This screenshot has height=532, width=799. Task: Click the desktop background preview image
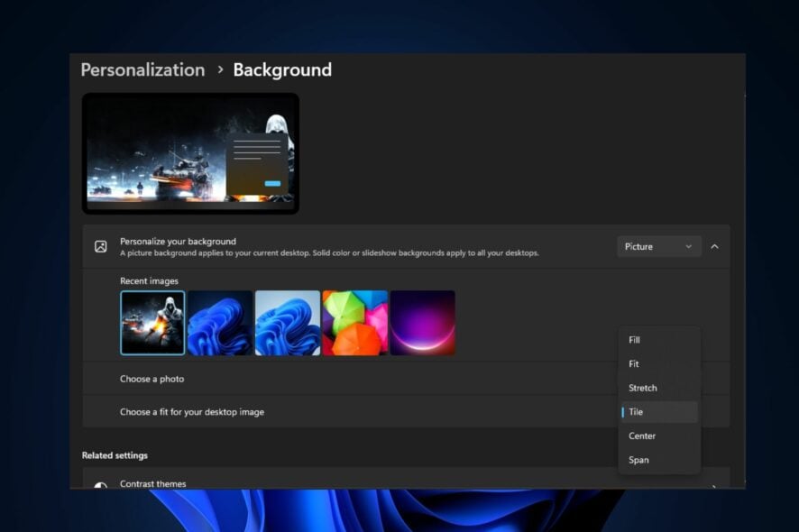pos(190,153)
